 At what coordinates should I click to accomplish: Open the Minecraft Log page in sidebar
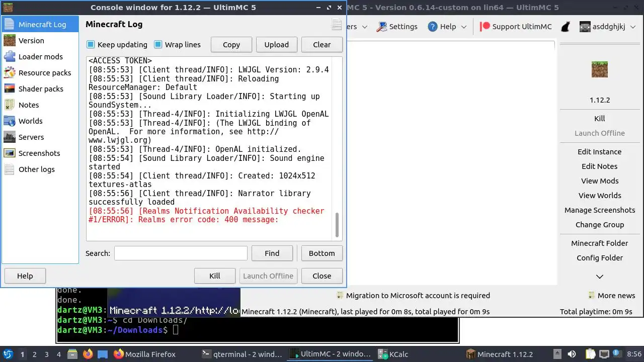coord(40,24)
